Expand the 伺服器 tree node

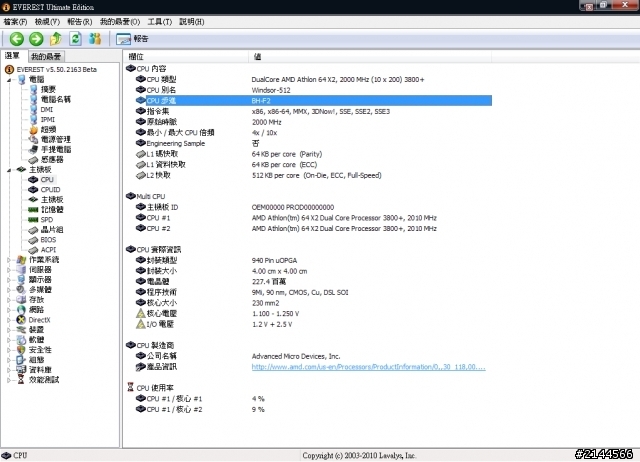[x=9, y=270]
